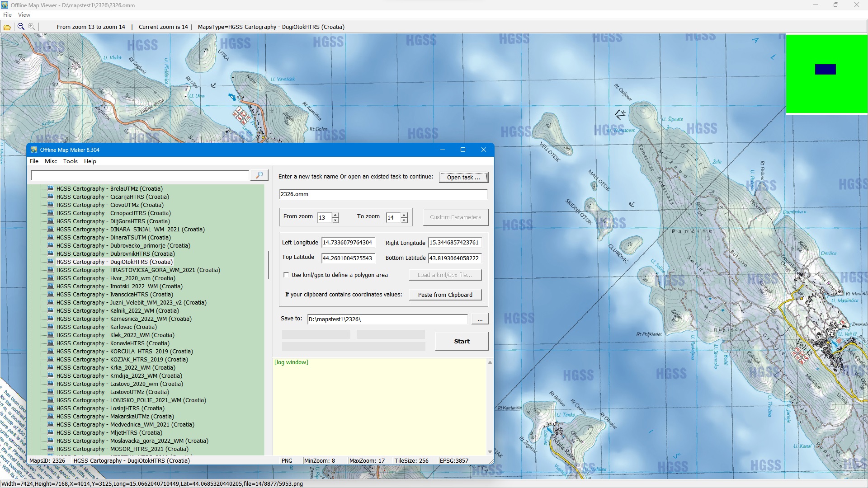Click Paste from Clipboard

pos(445,295)
